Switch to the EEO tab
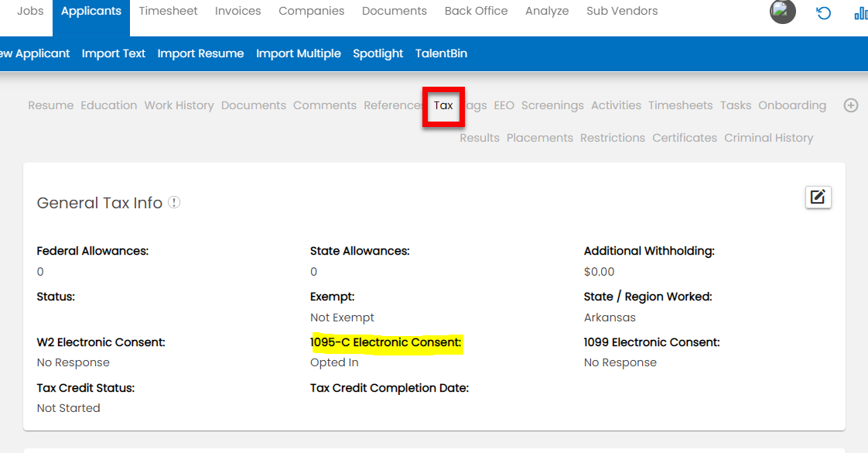 [504, 105]
